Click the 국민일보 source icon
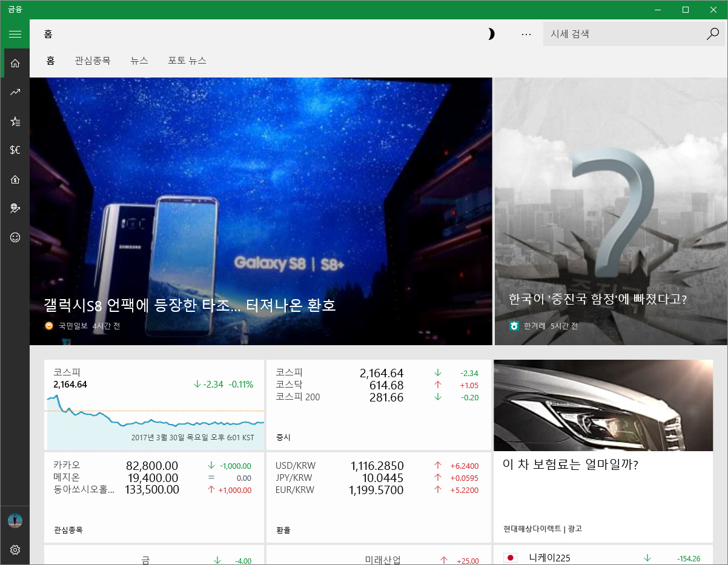This screenshot has height=565, width=728. [x=49, y=326]
